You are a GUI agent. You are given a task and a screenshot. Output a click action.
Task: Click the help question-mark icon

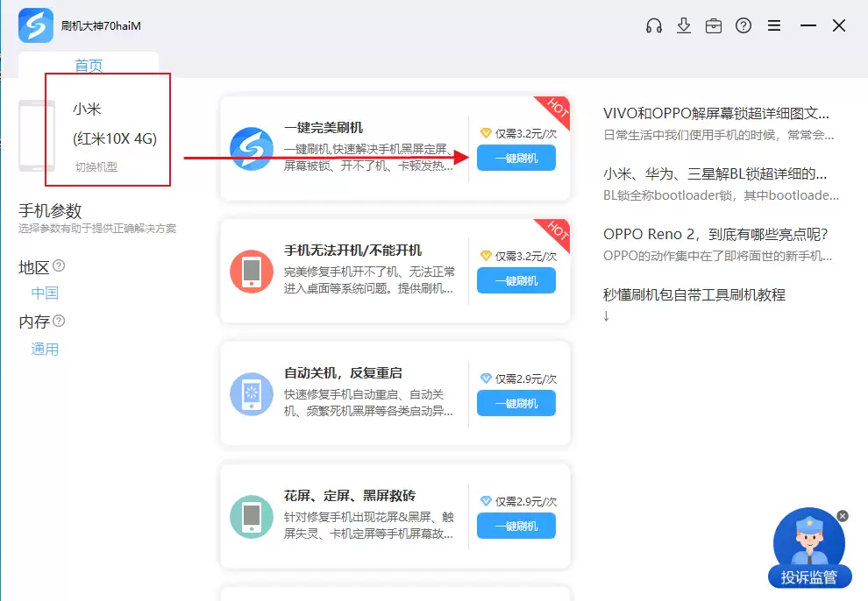point(743,25)
